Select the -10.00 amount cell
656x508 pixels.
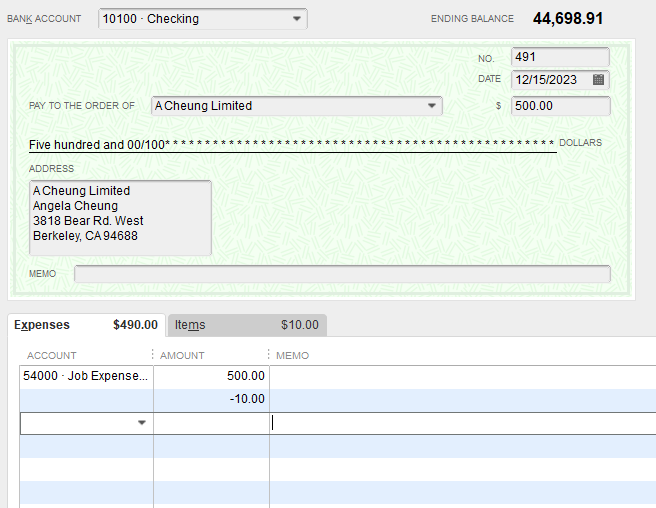pyautogui.click(x=211, y=399)
